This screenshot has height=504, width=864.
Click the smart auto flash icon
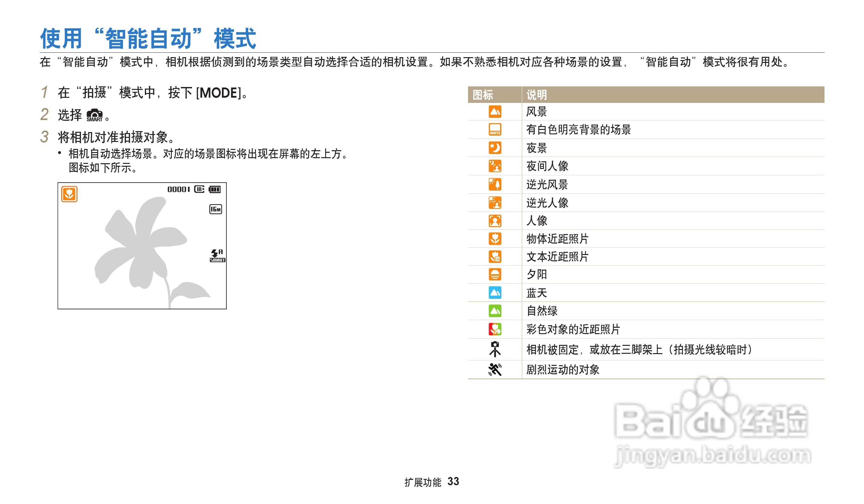217,255
